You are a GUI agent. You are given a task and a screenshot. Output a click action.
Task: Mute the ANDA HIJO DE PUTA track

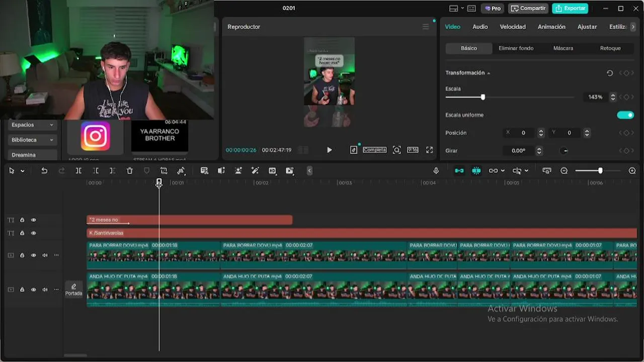tap(45, 290)
